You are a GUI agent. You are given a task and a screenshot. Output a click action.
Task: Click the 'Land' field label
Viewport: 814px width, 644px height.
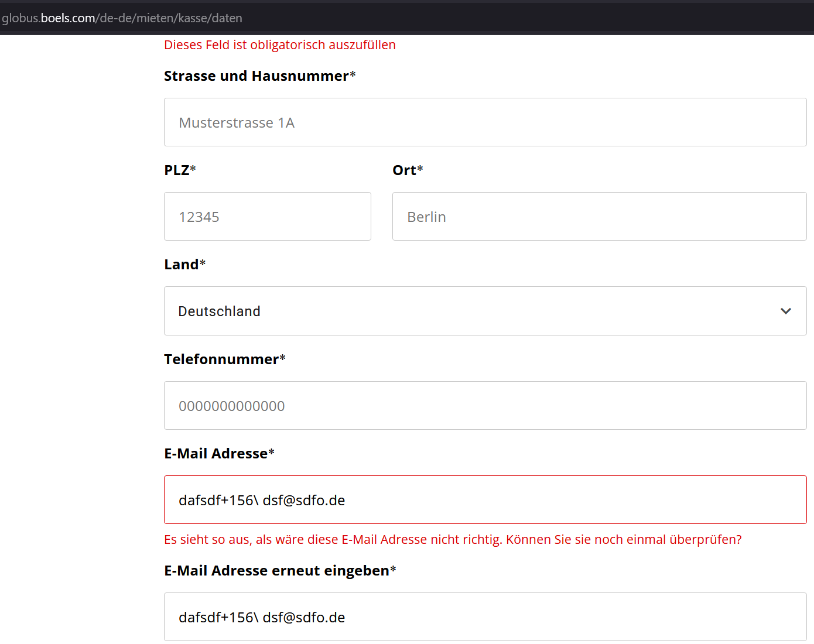pos(181,265)
